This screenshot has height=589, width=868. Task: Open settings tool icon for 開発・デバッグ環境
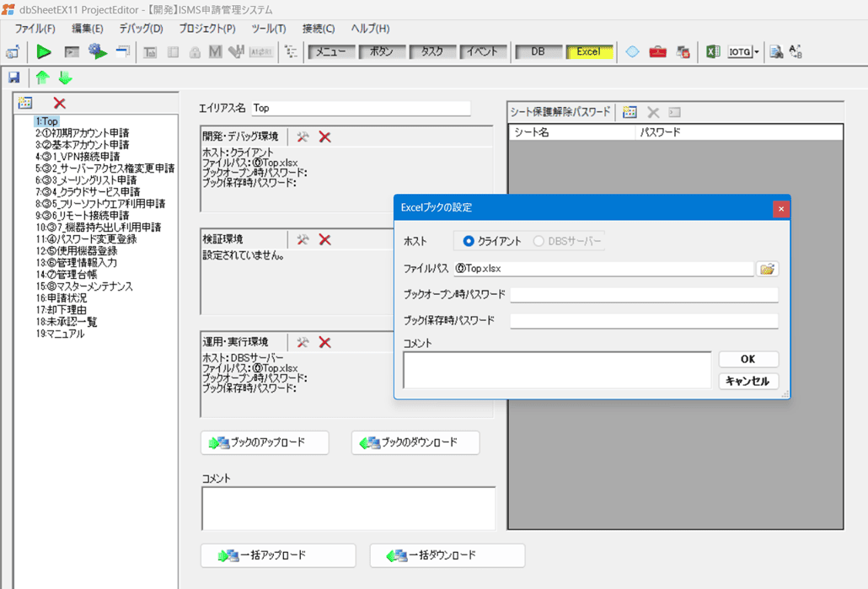(303, 137)
